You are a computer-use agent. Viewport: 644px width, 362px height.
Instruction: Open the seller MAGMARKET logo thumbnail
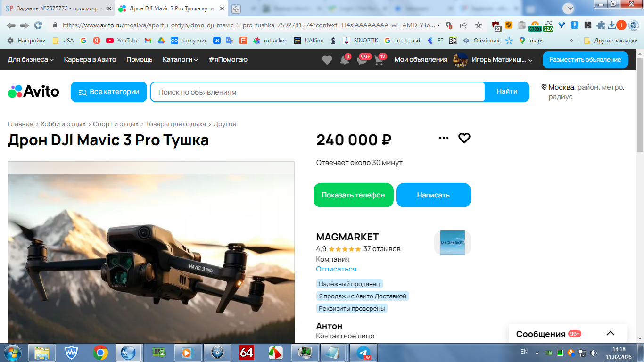click(453, 243)
